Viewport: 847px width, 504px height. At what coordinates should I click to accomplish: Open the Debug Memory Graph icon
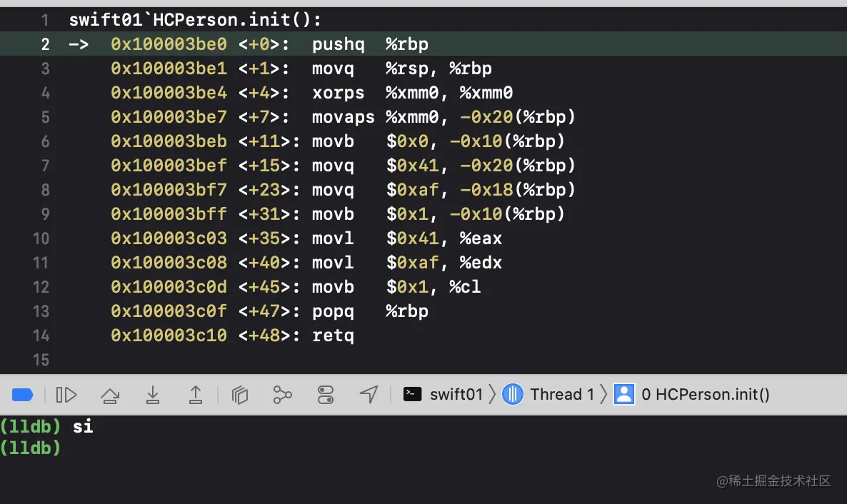tap(283, 394)
